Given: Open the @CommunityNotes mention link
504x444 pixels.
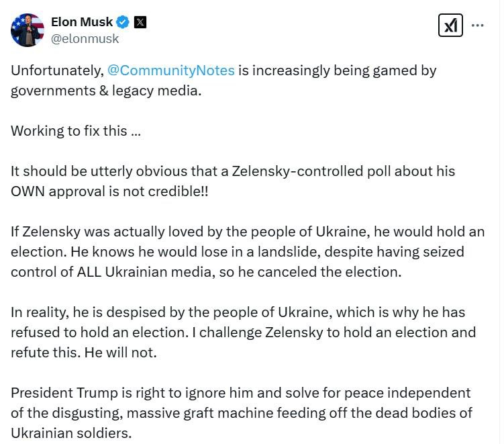Looking at the screenshot, I should [x=171, y=71].
